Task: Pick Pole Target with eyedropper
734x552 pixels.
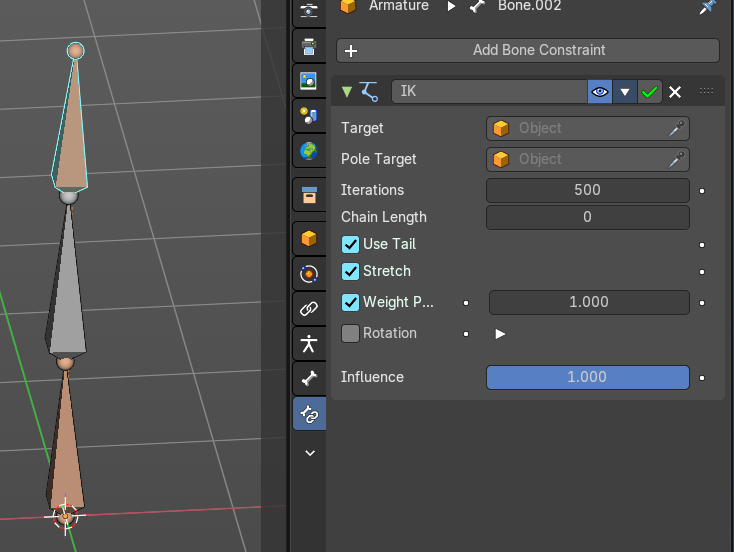Action: 677,159
